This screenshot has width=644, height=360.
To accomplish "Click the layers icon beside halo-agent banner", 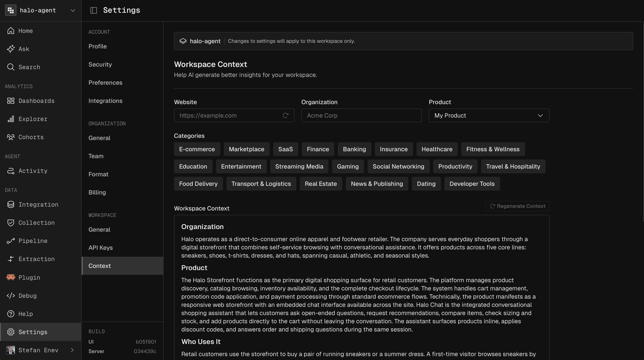I will [x=183, y=41].
